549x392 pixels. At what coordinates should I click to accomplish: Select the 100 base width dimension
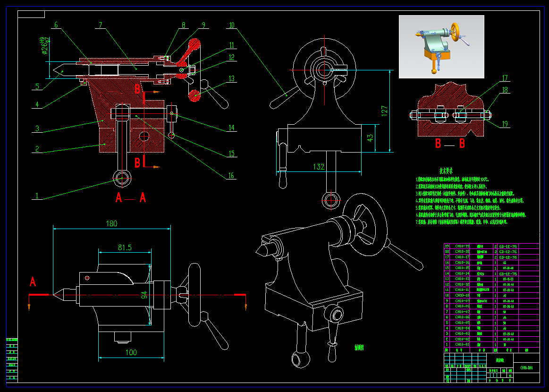(x=131, y=352)
